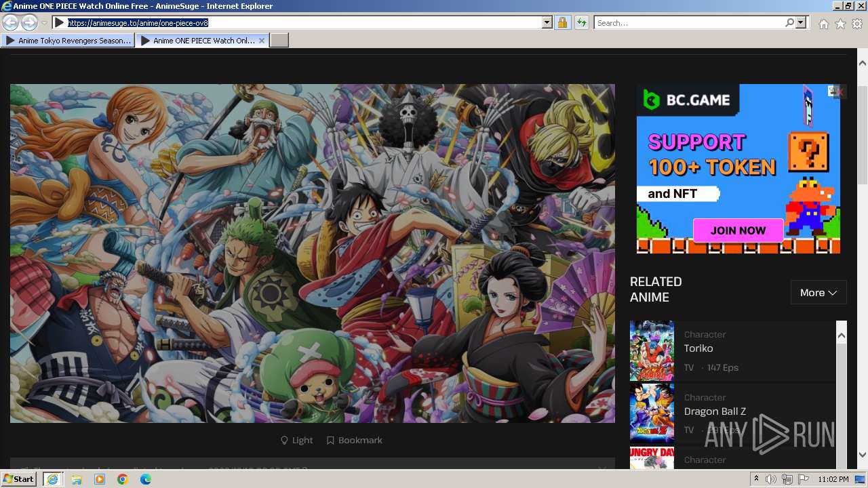Screen dimensions: 868x488
Task: Close the BC.GAME advertisement
Action: 841,91
